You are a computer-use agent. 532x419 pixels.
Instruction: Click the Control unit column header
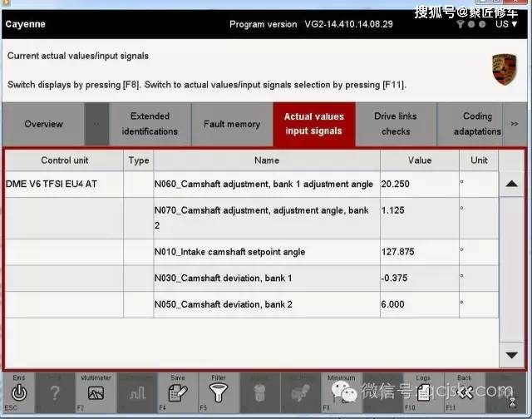pos(65,160)
